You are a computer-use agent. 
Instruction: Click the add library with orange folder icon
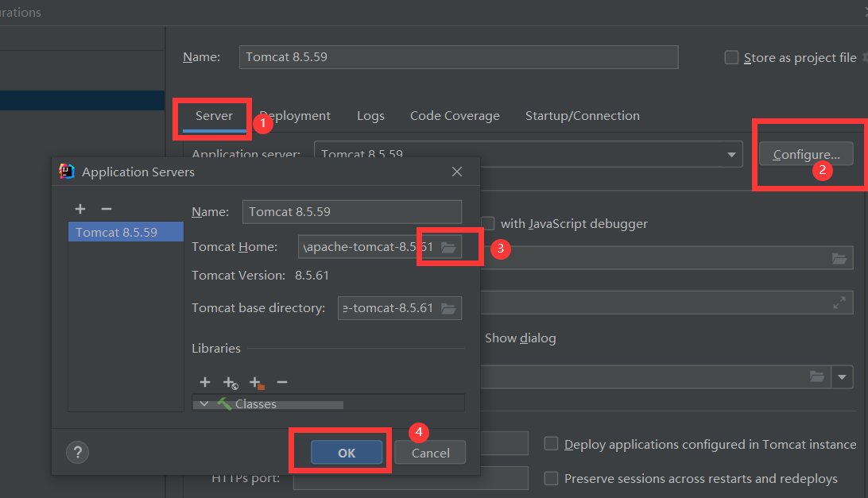257,382
